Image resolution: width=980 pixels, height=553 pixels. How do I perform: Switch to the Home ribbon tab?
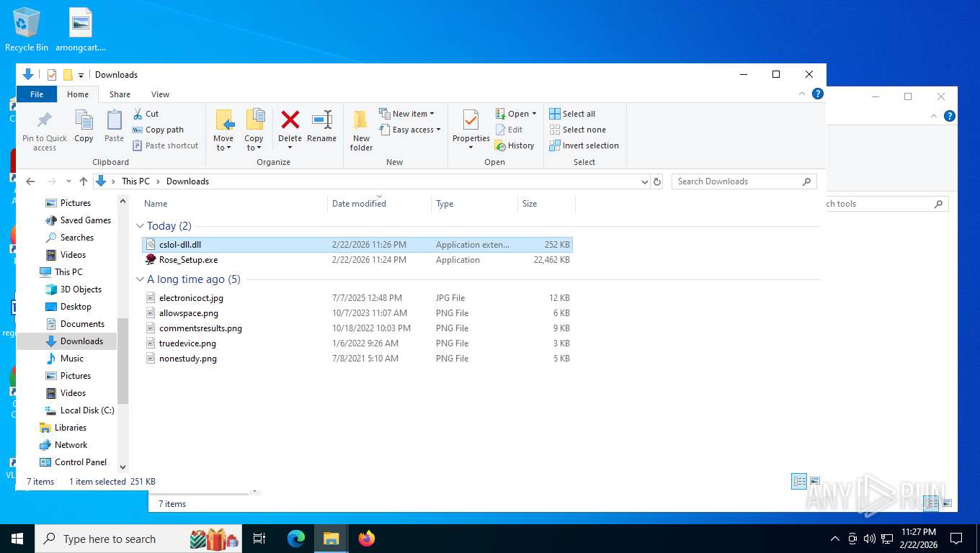tap(78, 94)
